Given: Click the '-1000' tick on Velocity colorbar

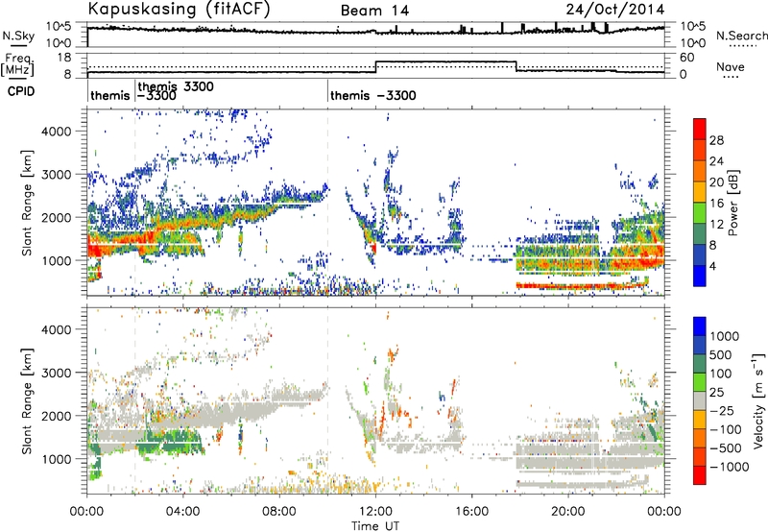Looking at the screenshot, I should coord(729,467).
